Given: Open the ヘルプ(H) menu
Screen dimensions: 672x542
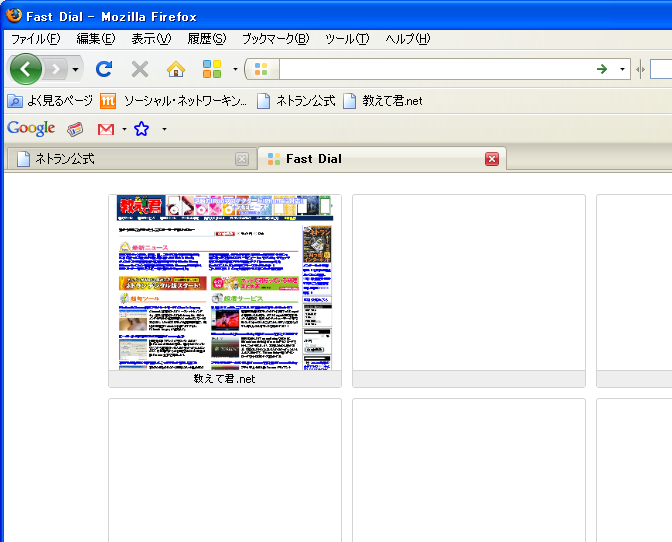Looking at the screenshot, I should click(x=408, y=39).
